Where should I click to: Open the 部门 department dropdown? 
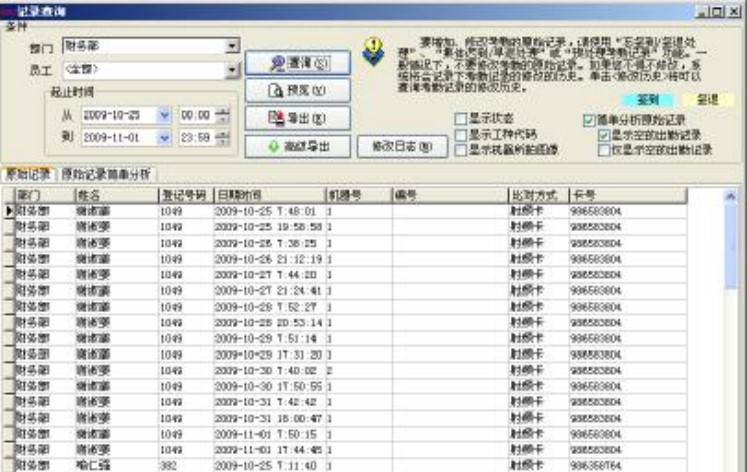[232, 46]
